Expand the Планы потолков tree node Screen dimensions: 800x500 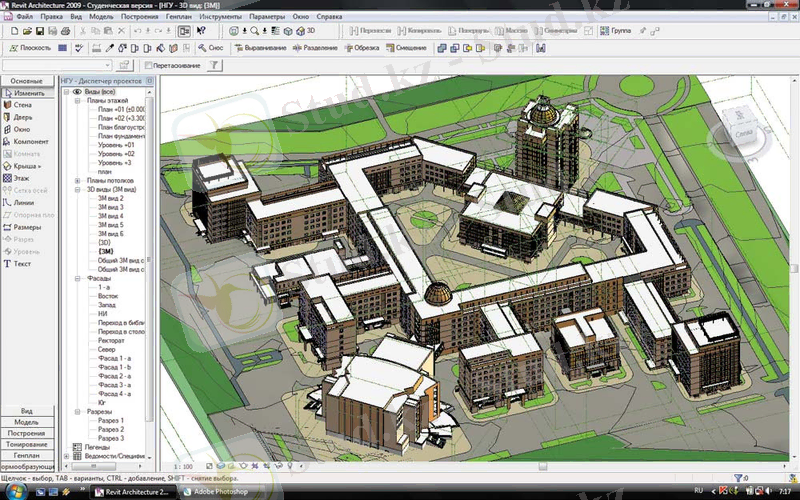click(77, 180)
